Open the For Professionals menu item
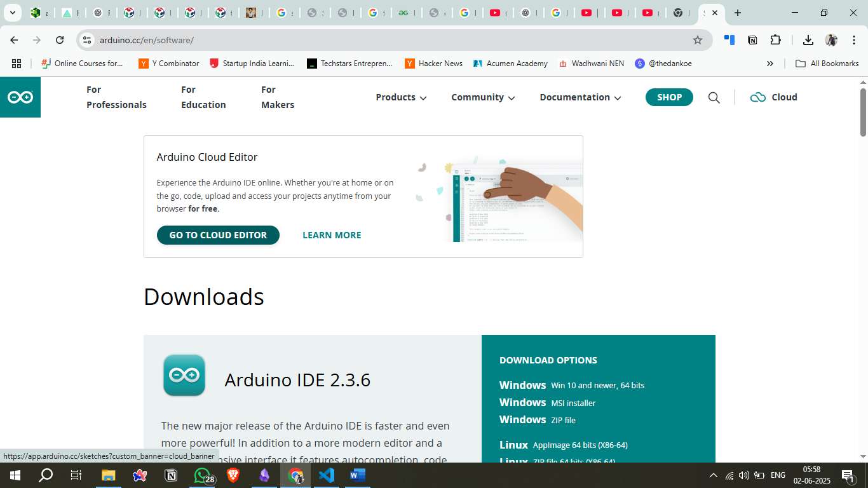The image size is (868, 488). tap(116, 97)
